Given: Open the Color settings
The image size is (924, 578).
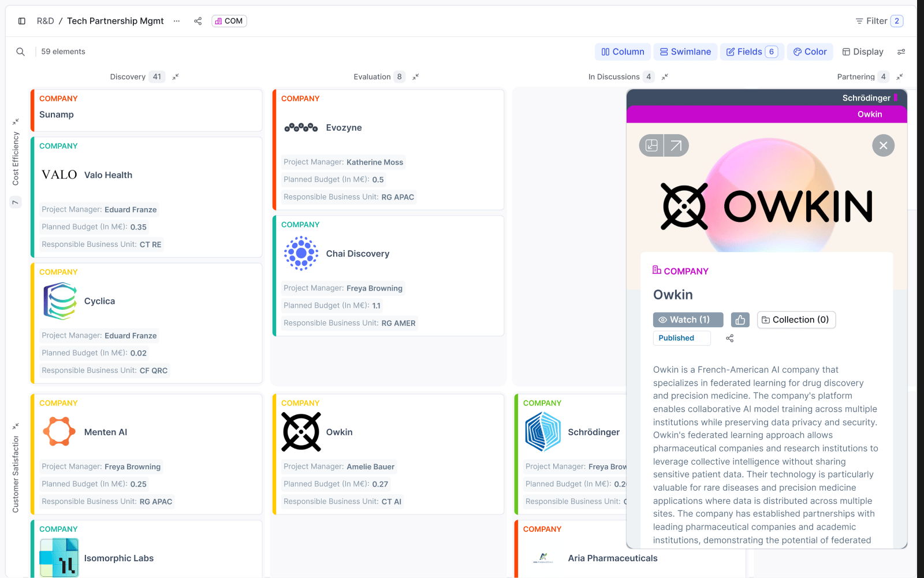Looking at the screenshot, I should tap(810, 51).
